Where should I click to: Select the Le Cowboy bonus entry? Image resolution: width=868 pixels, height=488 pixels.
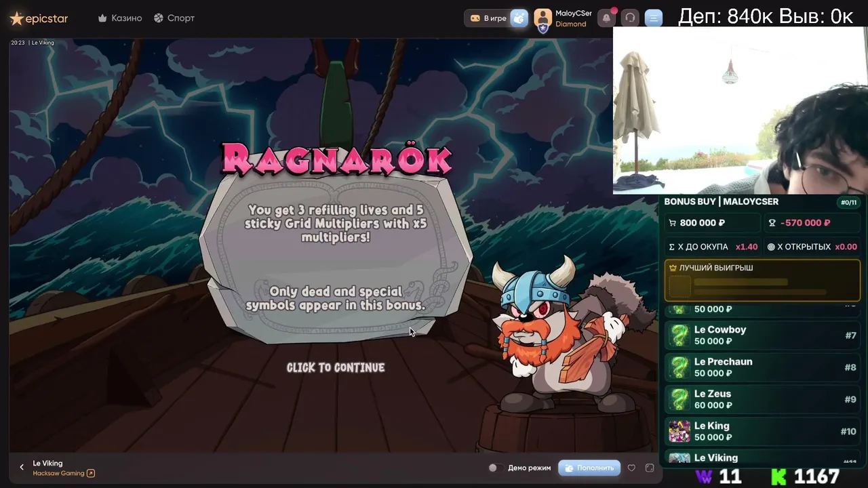pyautogui.click(x=762, y=335)
